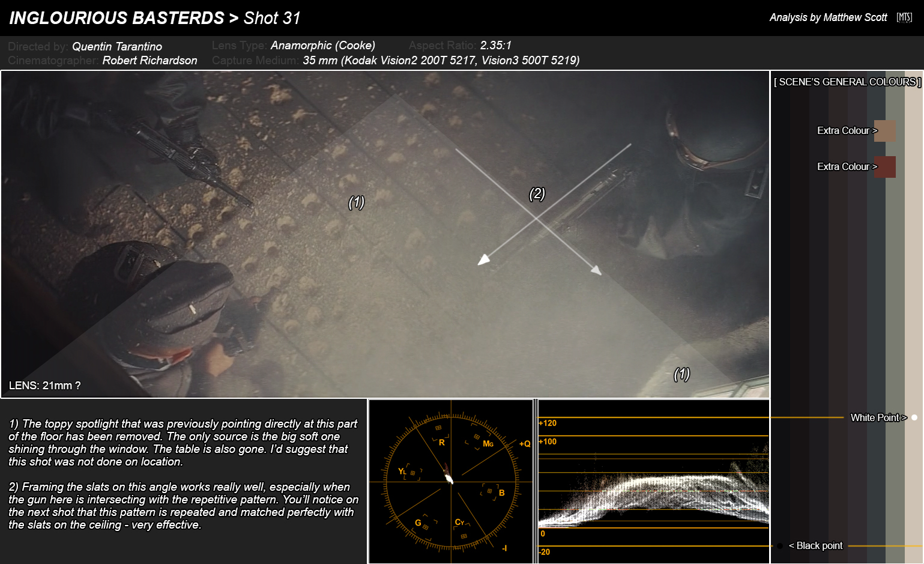Click the Inglourious Basterds film still

tap(385, 234)
